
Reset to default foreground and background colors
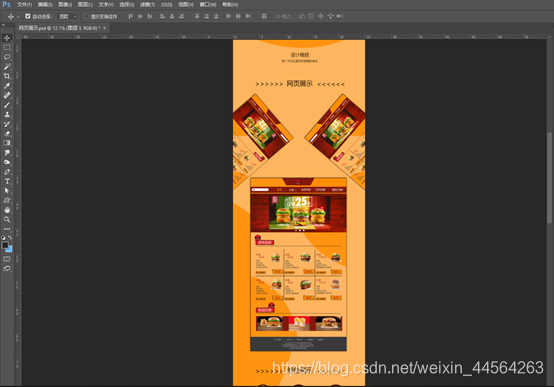click(x=4, y=238)
